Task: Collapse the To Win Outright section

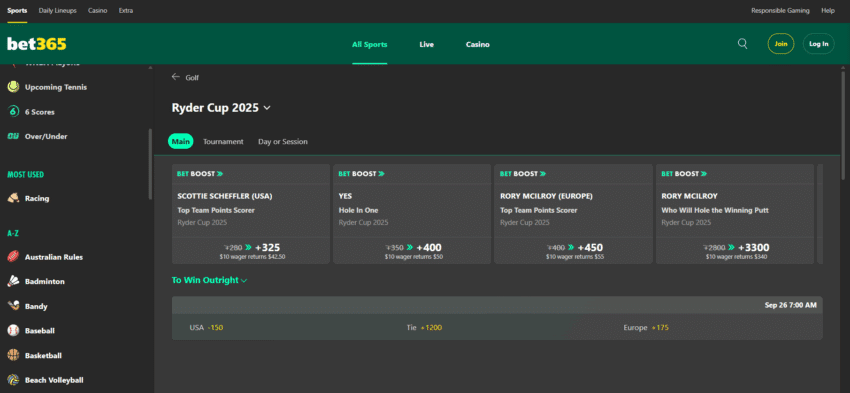Action: point(244,281)
